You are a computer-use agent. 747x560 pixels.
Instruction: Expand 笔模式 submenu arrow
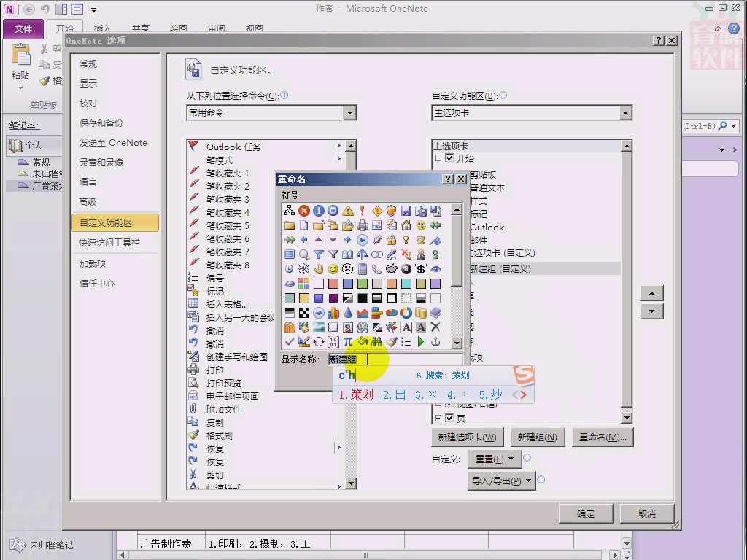click(x=338, y=158)
